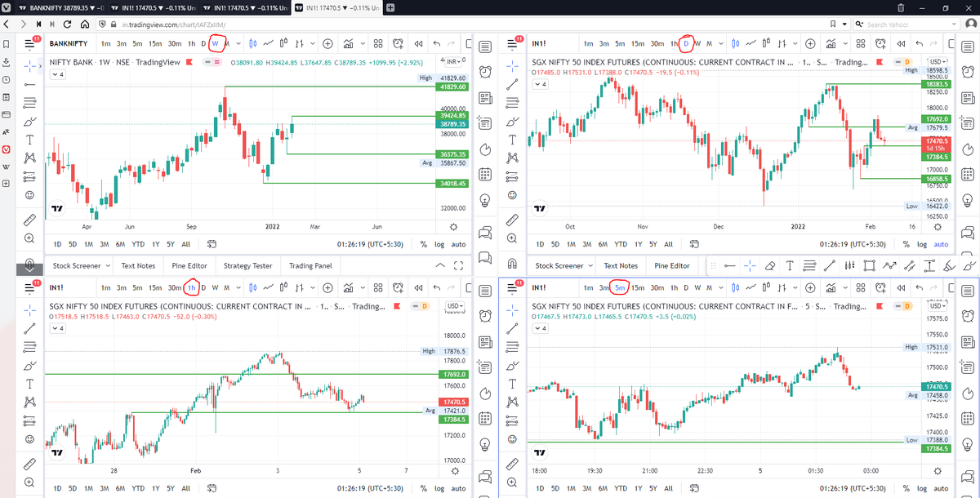Screen dimensions: 980x498
Task: Open layout selector grid in BANKNIFTY toolbar
Action: pos(378,43)
